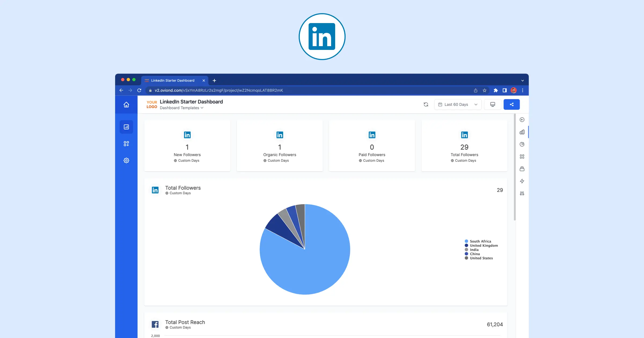Click the LinkedIn icon beside Total Followers chart title
Image resolution: width=644 pixels, height=338 pixels.
click(155, 190)
